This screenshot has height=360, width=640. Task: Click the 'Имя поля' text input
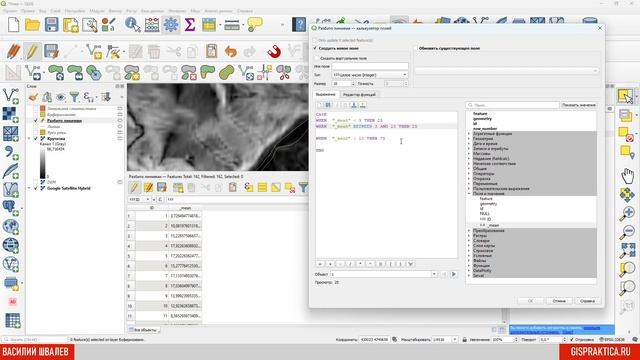point(370,66)
